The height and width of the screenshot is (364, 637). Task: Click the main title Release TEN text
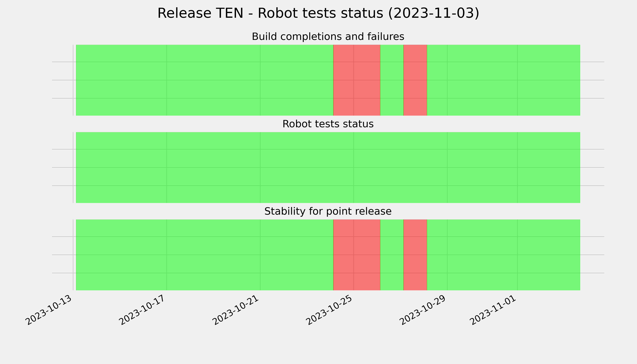click(318, 13)
